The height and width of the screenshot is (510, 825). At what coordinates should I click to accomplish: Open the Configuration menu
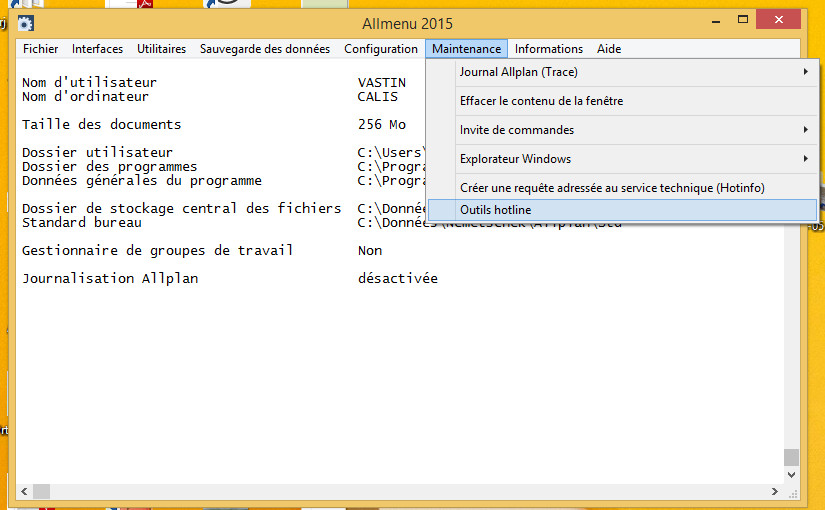coord(381,49)
